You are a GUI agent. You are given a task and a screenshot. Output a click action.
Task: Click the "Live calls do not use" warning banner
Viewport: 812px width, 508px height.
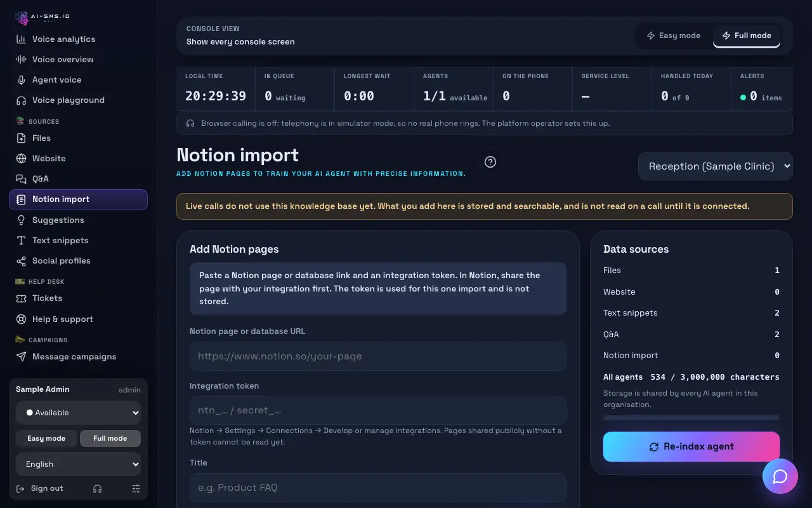pyautogui.click(x=485, y=206)
